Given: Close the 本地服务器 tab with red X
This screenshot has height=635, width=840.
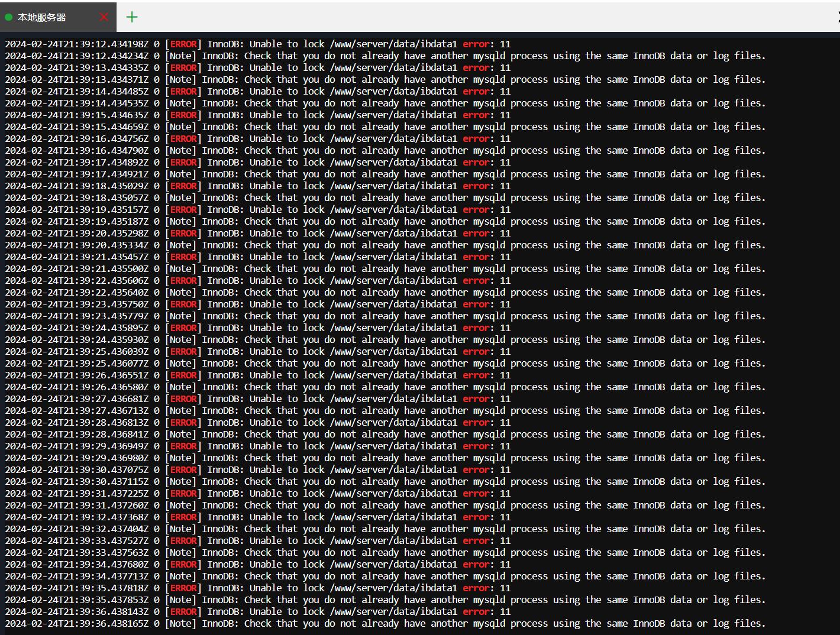Looking at the screenshot, I should coord(104,17).
